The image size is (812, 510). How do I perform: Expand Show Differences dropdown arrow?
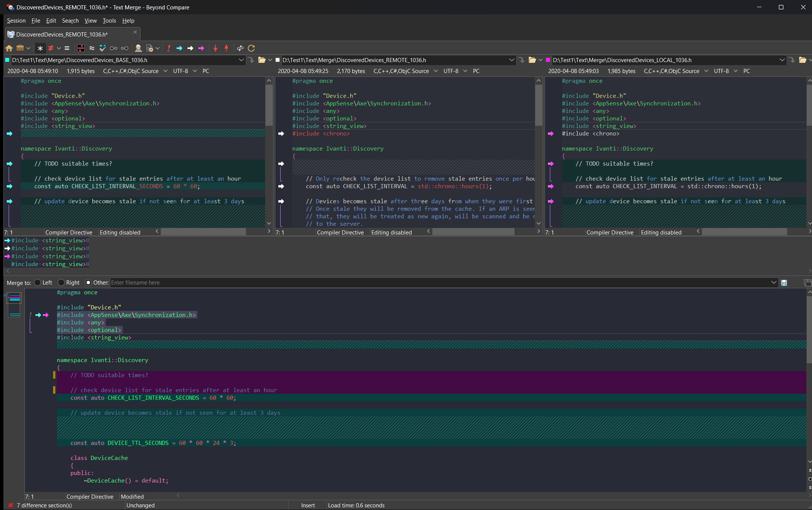59,48
